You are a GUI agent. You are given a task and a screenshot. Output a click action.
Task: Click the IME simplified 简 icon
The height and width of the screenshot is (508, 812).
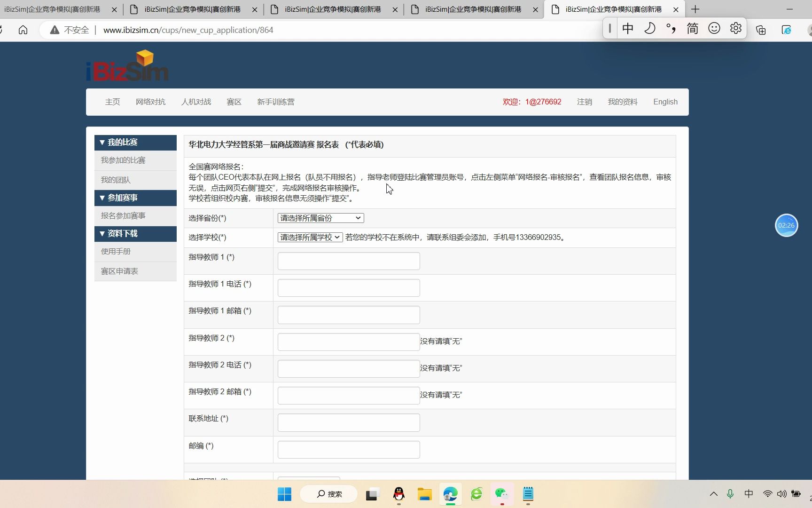[x=692, y=29]
